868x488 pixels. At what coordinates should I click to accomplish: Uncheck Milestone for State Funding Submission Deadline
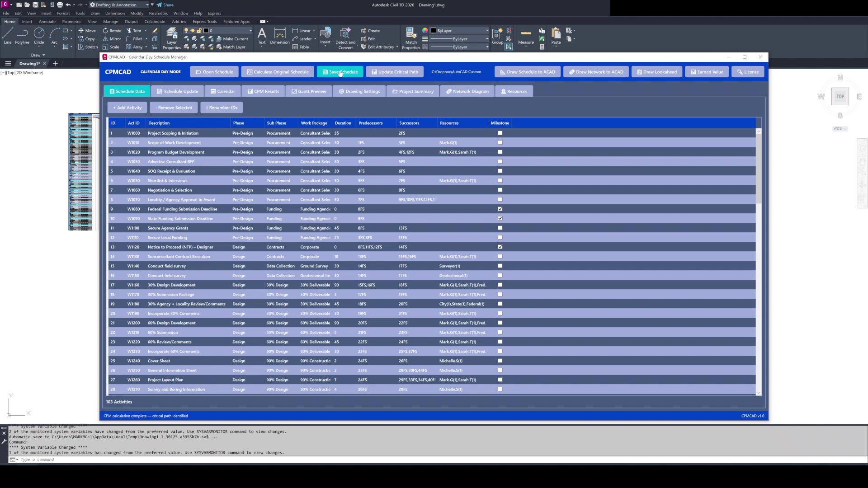tap(500, 218)
